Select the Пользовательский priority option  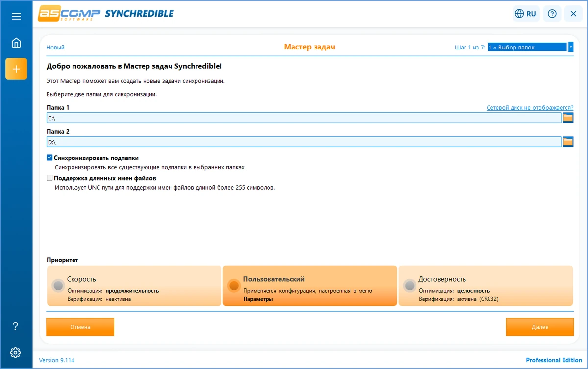pos(310,286)
